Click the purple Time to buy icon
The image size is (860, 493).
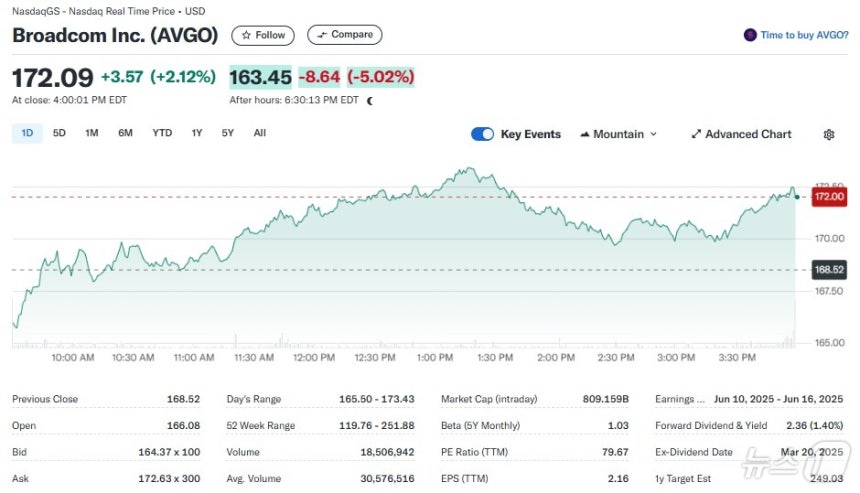click(x=750, y=35)
